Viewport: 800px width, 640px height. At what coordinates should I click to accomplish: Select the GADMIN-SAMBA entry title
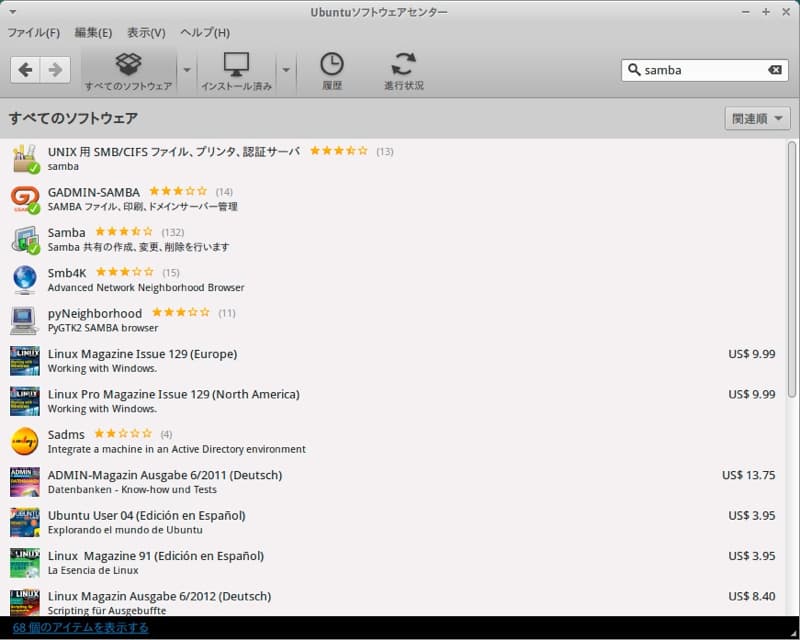click(94, 192)
